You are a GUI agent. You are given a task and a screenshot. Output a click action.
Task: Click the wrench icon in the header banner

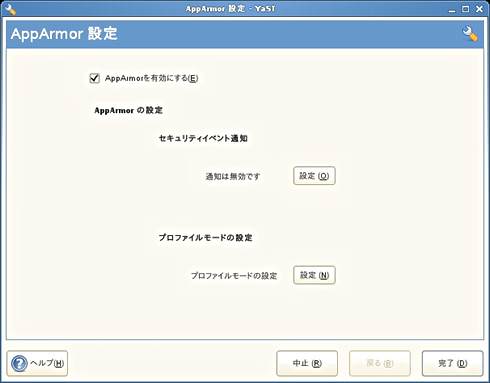click(470, 34)
